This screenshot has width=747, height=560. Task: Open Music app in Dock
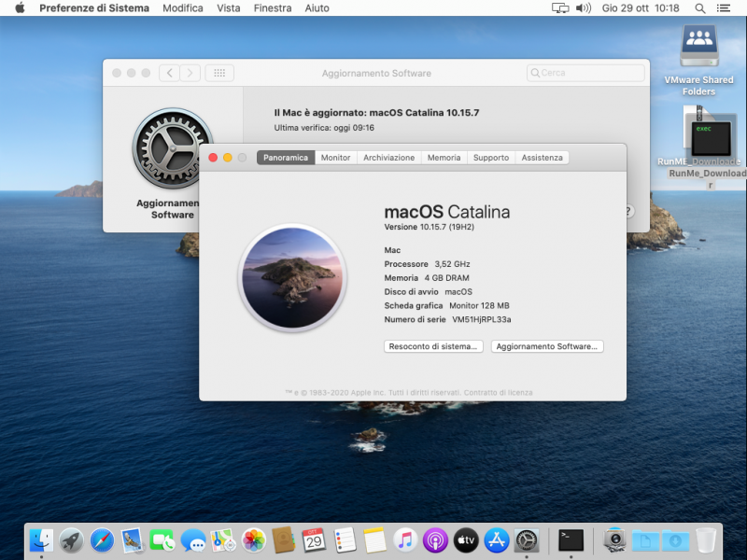click(405, 540)
